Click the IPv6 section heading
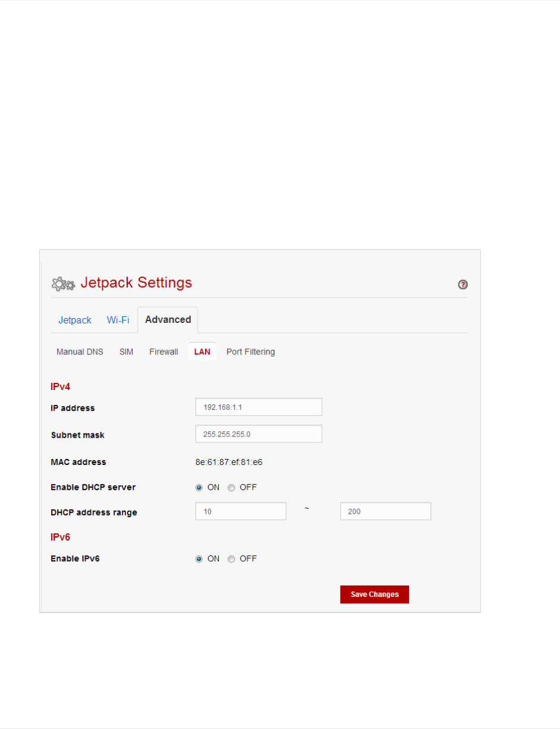Viewport: 560px width, 729px height. [60, 536]
